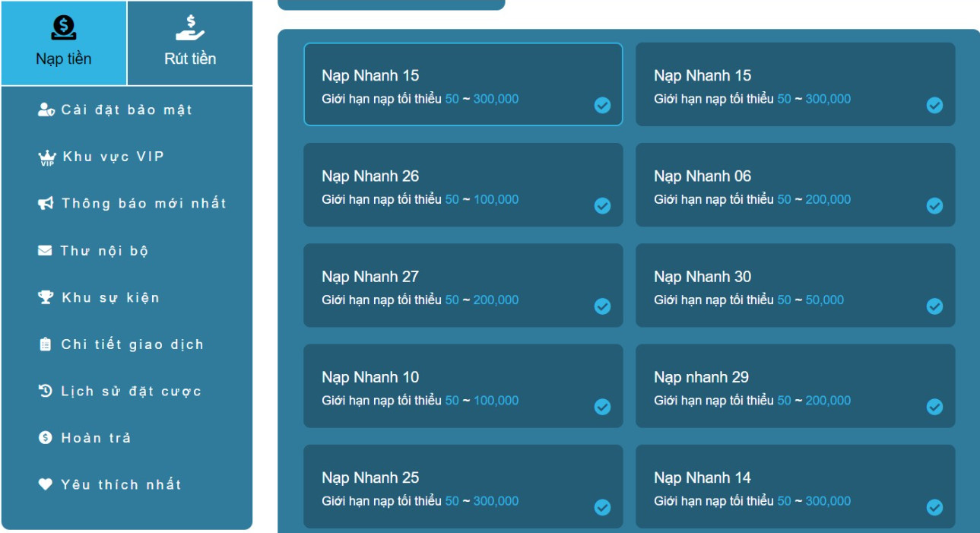The width and height of the screenshot is (980, 533).
Task: Click the highlighted Nạp Nhanh 15 card
Action: point(462,84)
